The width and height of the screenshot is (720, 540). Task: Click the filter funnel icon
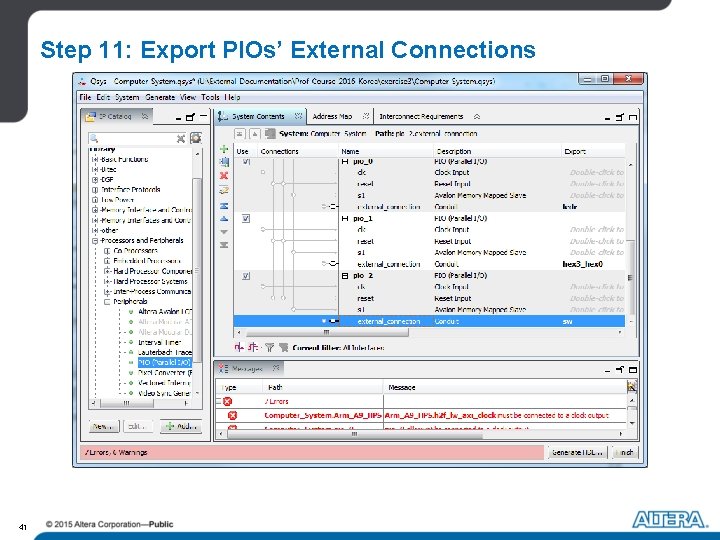click(x=270, y=348)
